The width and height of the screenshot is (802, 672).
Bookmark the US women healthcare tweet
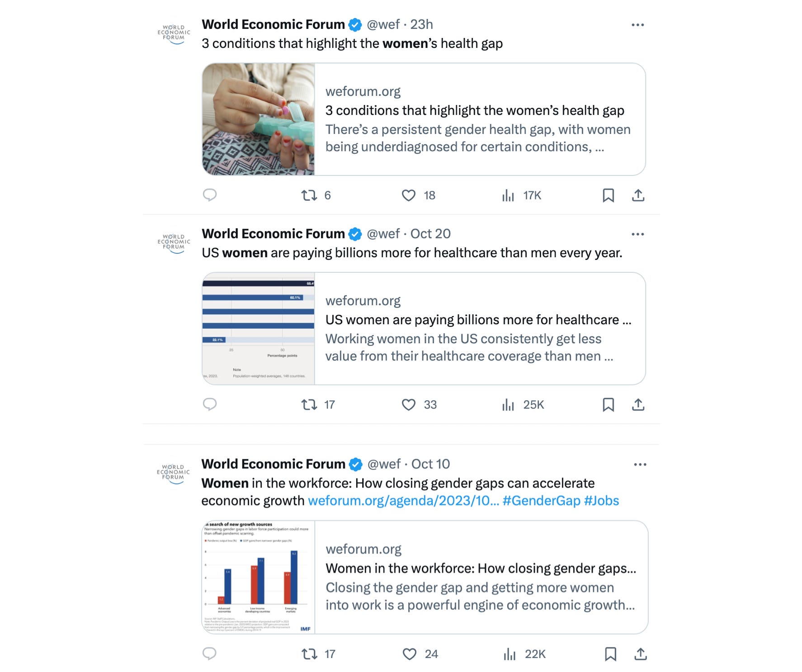(x=608, y=404)
